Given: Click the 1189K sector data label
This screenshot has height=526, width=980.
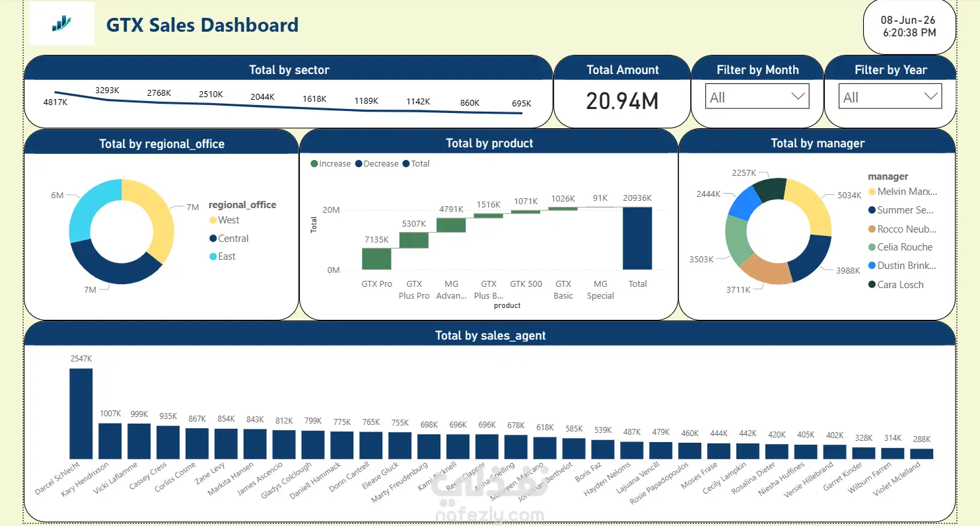Looking at the screenshot, I should pos(366,101).
